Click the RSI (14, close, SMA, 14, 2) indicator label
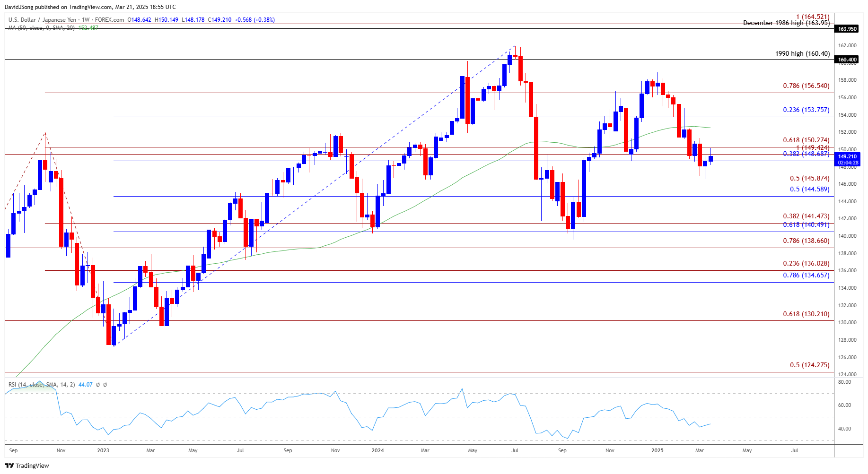868x474 pixels. click(x=42, y=385)
